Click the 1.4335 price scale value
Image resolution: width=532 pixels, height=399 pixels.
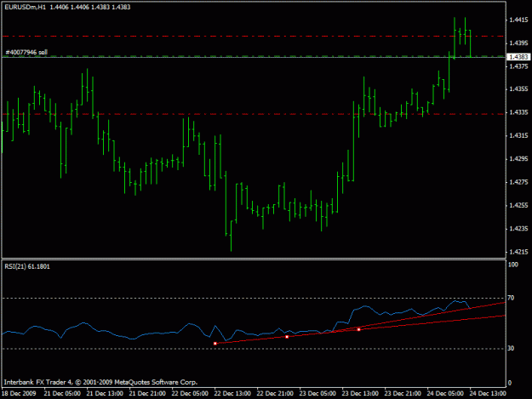pyautogui.click(x=518, y=112)
